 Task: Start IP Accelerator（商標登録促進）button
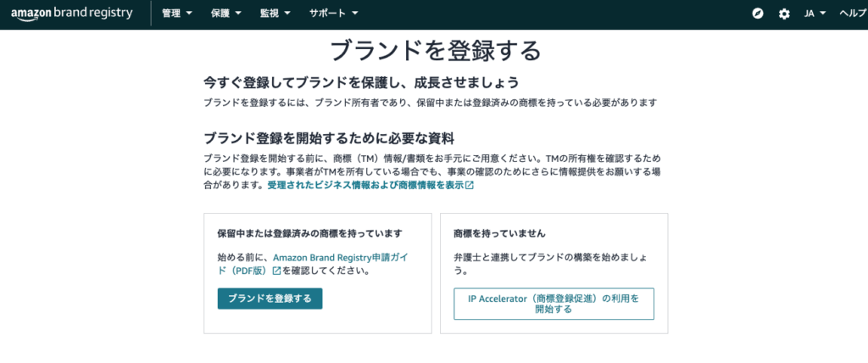(554, 304)
